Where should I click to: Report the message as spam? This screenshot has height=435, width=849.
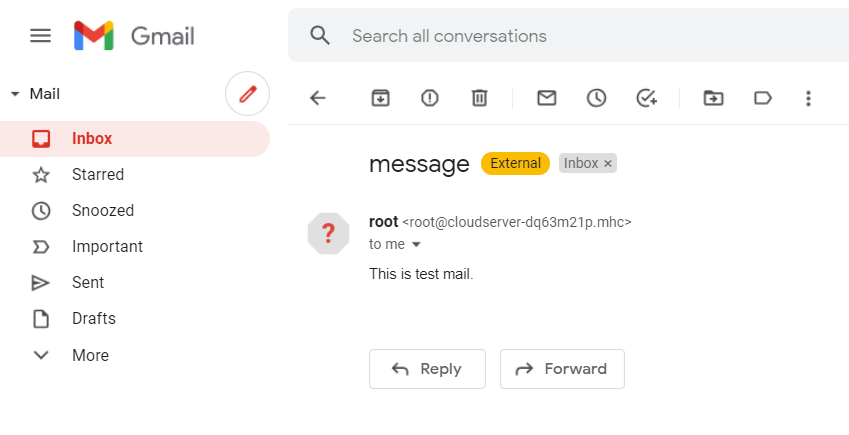(430, 98)
